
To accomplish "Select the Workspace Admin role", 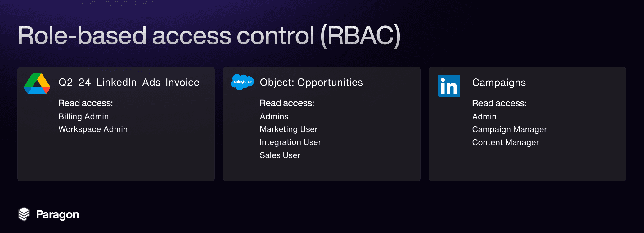I will [x=93, y=129].
